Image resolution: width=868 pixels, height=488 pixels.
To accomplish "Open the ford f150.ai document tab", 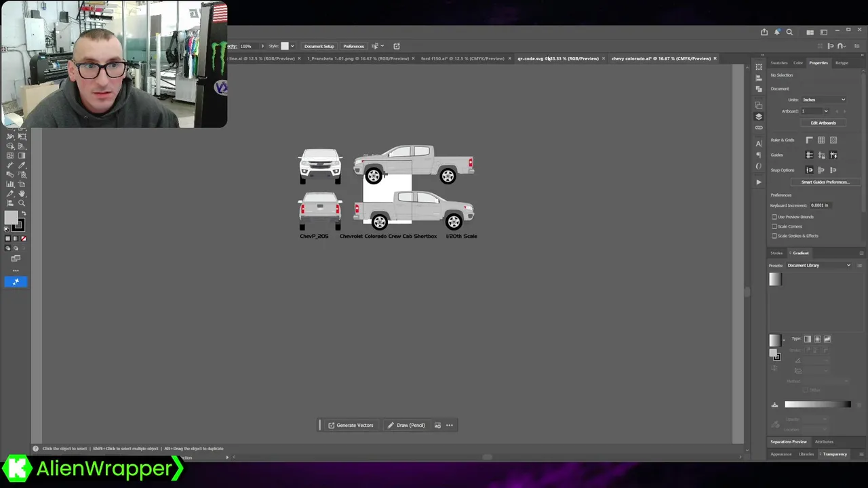I will click(x=462, y=58).
